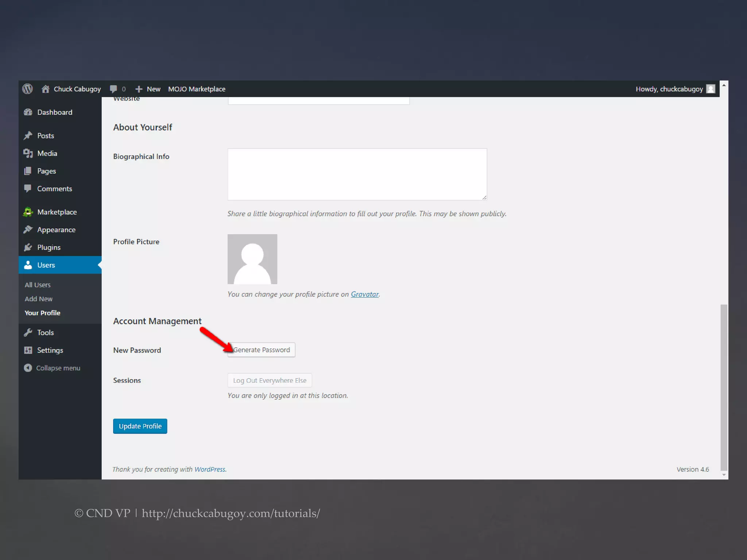Open the Plugins menu

[x=60, y=247]
